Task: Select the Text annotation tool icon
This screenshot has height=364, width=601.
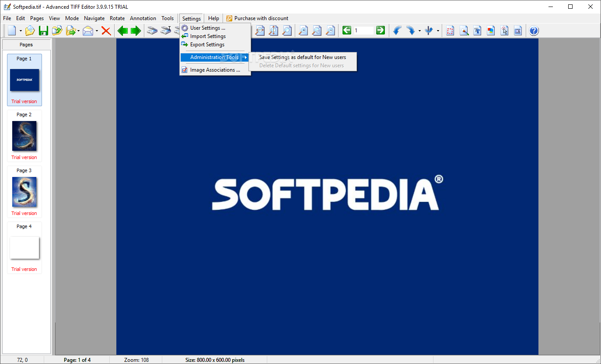Action: 477,31
